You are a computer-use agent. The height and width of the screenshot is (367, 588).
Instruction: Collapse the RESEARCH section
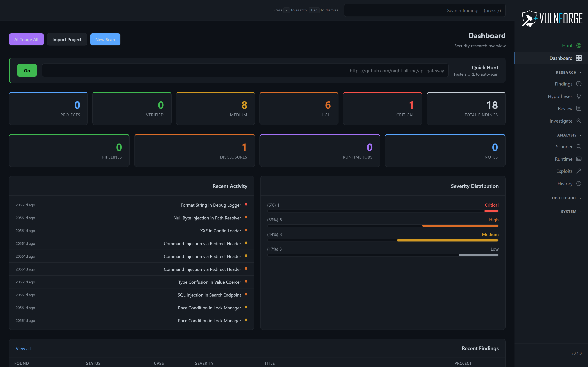pyautogui.click(x=568, y=72)
